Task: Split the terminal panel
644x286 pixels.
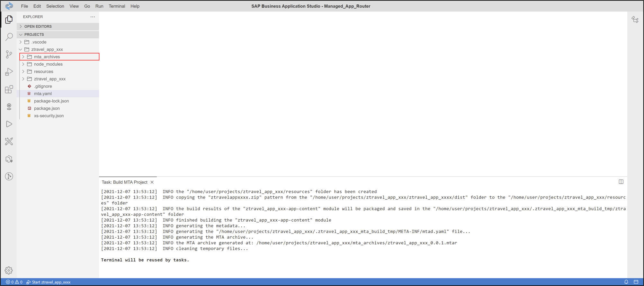Action: click(x=621, y=182)
